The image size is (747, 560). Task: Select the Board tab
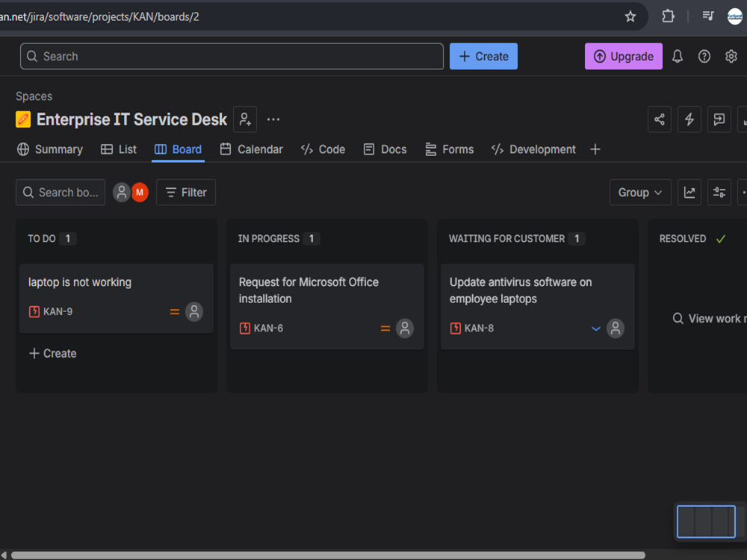[x=179, y=149]
